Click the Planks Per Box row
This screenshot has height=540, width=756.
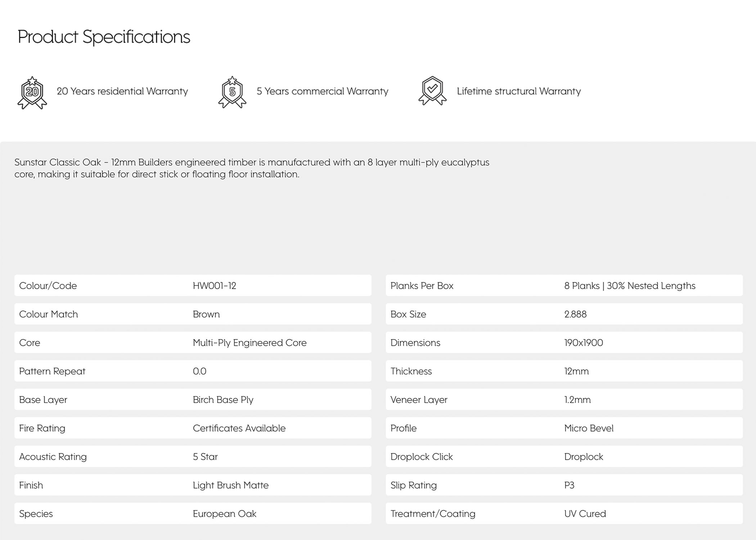point(564,285)
